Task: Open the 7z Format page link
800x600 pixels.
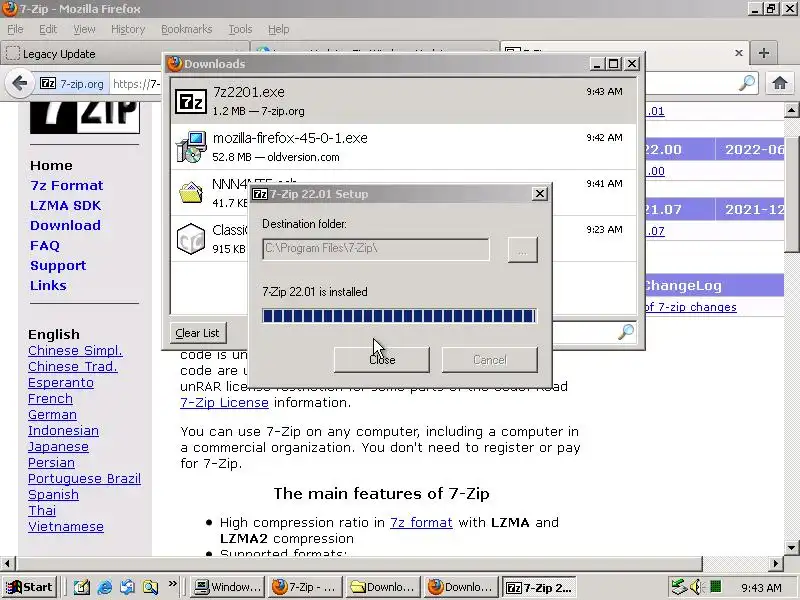Action: click(x=66, y=185)
